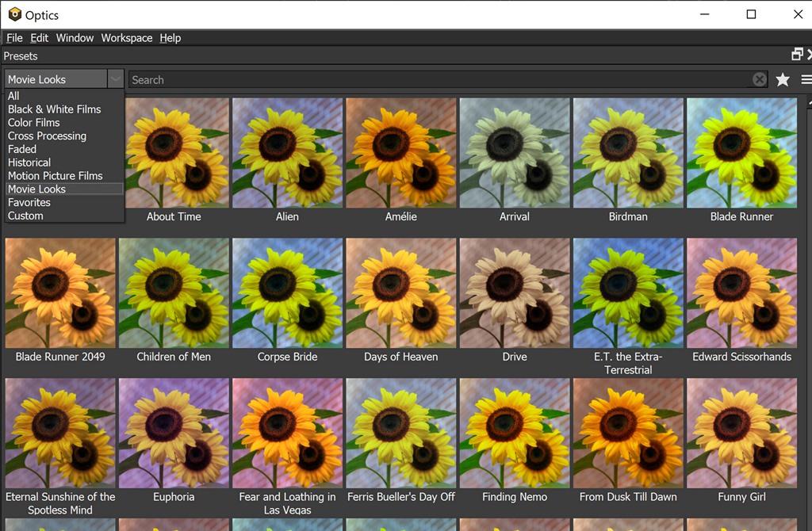Choose the Blade Runner preset thumbnail
Screen dimensions: 812x531
tap(741, 153)
